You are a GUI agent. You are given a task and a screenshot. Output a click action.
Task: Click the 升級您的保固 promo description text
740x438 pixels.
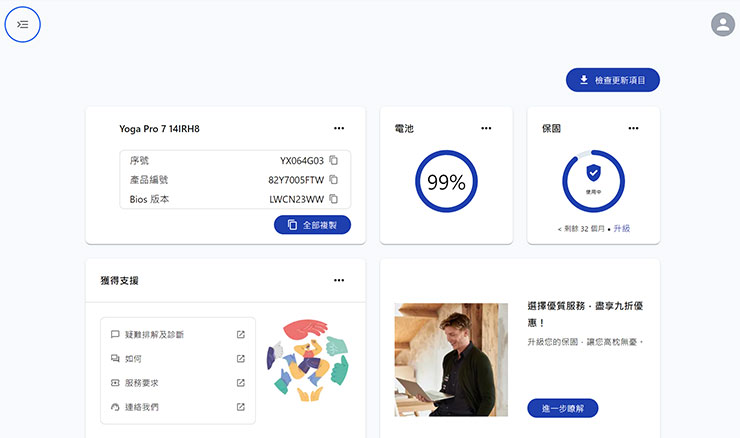pyautogui.click(x=585, y=342)
